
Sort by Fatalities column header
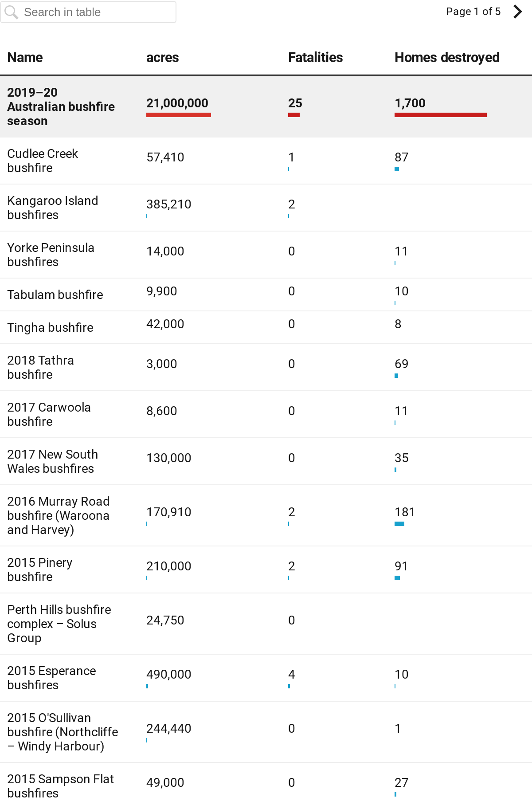click(315, 57)
